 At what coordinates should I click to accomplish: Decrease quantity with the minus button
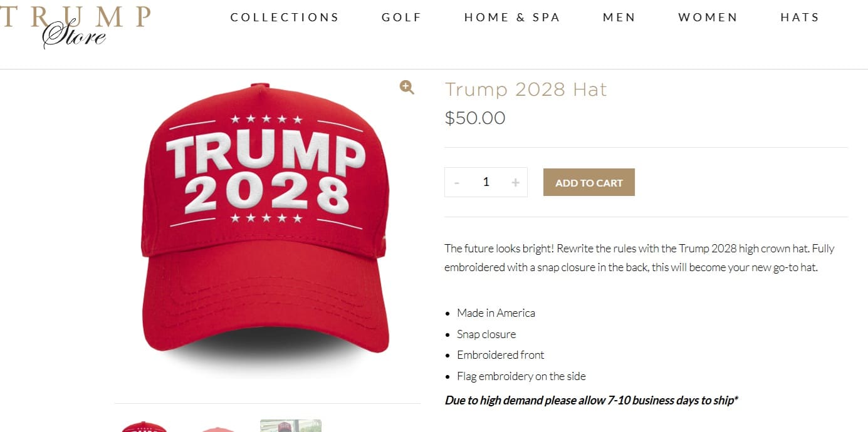click(x=457, y=182)
